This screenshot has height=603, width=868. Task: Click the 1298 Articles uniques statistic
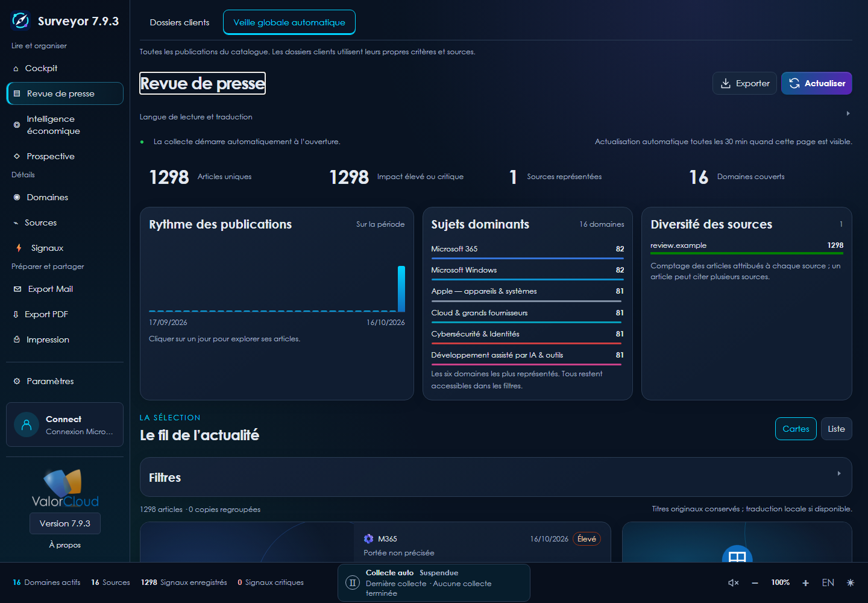[200, 177]
